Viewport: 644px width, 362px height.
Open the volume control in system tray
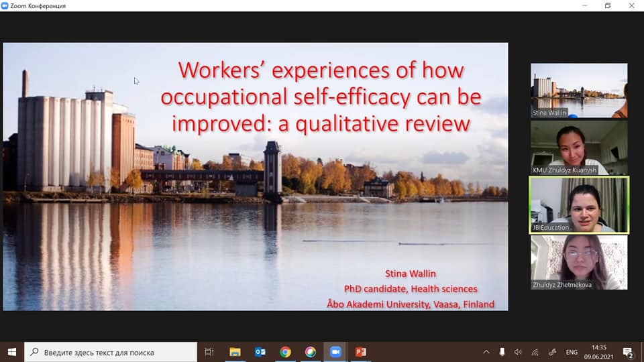[518, 352]
